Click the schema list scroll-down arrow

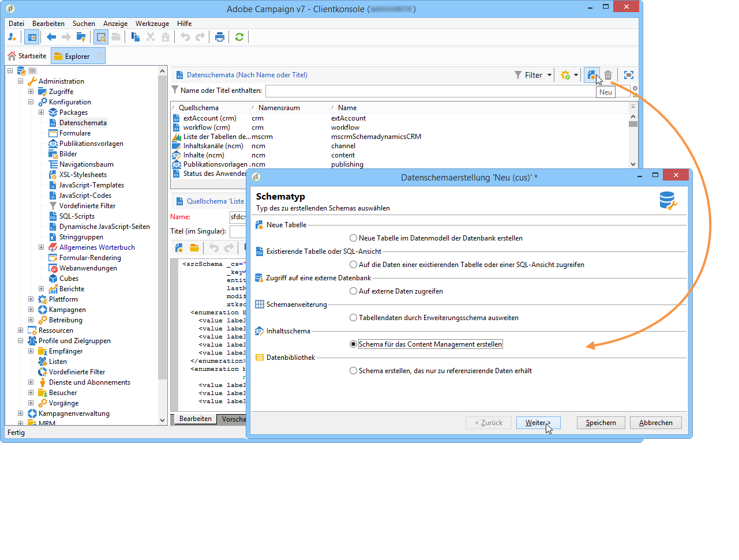pos(633,164)
